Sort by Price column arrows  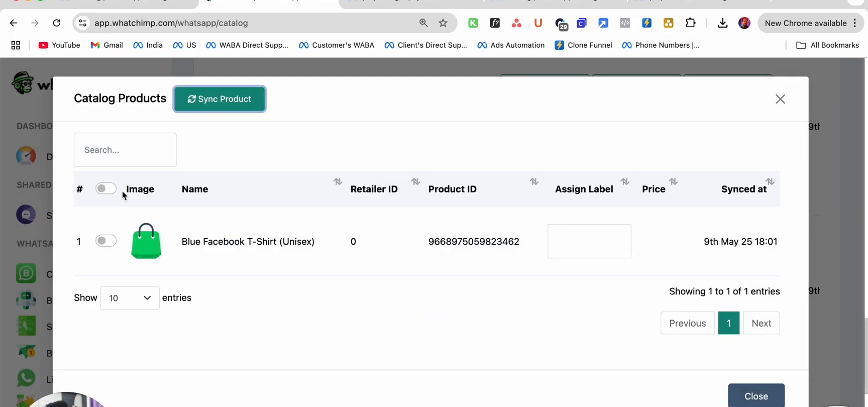coord(674,181)
